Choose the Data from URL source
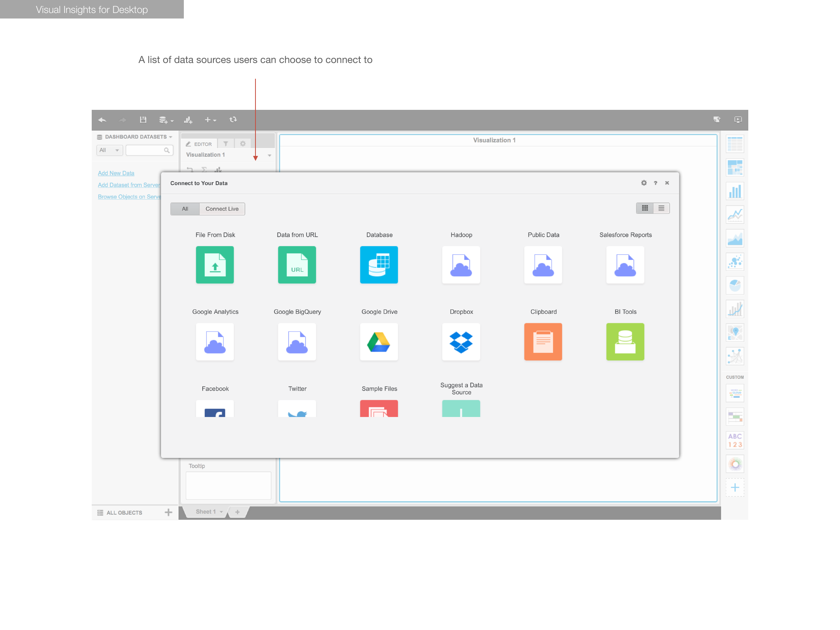This screenshot has height=630, width=840. point(297,265)
